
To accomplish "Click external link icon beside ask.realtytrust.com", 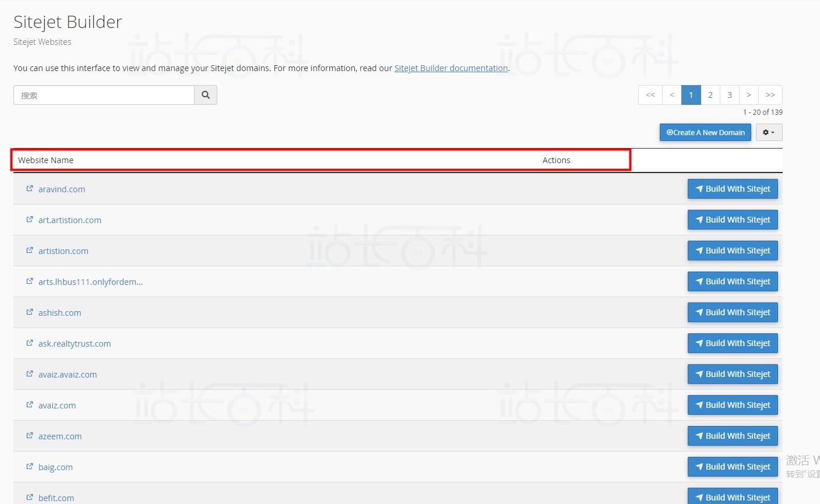I will pos(30,343).
